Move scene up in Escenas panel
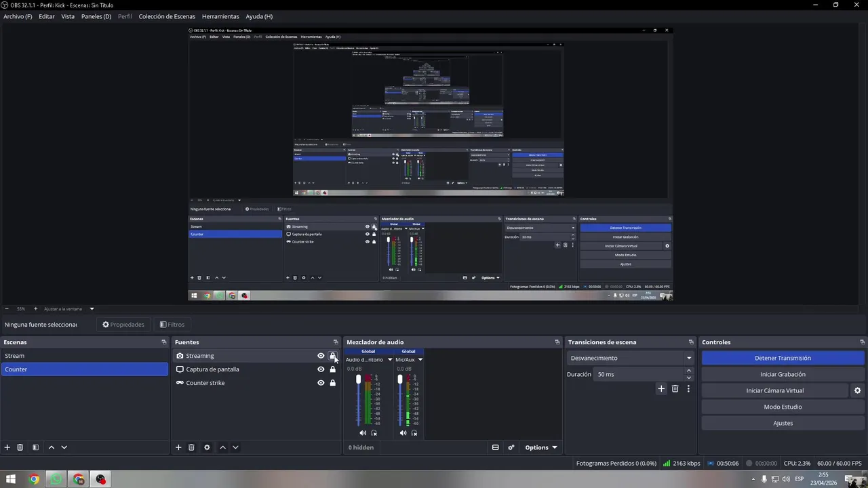Image resolution: width=868 pixels, height=488 pixels. pos(51,447)
